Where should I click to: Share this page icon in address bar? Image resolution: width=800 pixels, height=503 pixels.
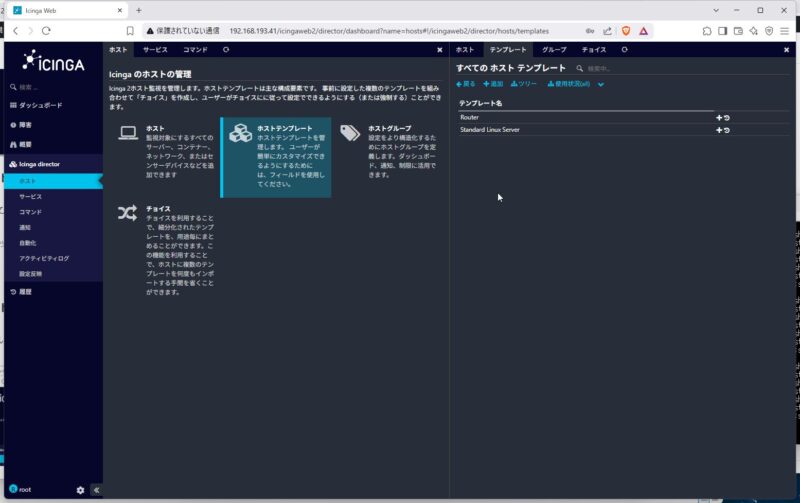[x=607, y=31]
